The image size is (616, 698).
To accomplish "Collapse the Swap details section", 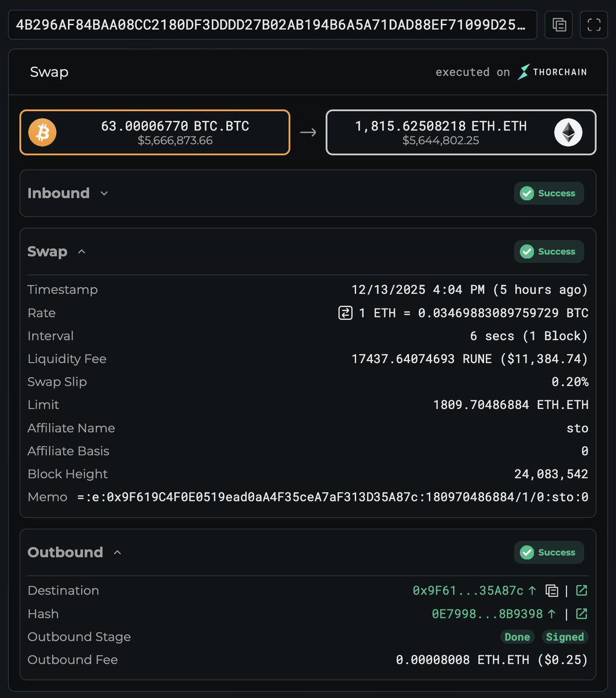I will pos(81,251).
